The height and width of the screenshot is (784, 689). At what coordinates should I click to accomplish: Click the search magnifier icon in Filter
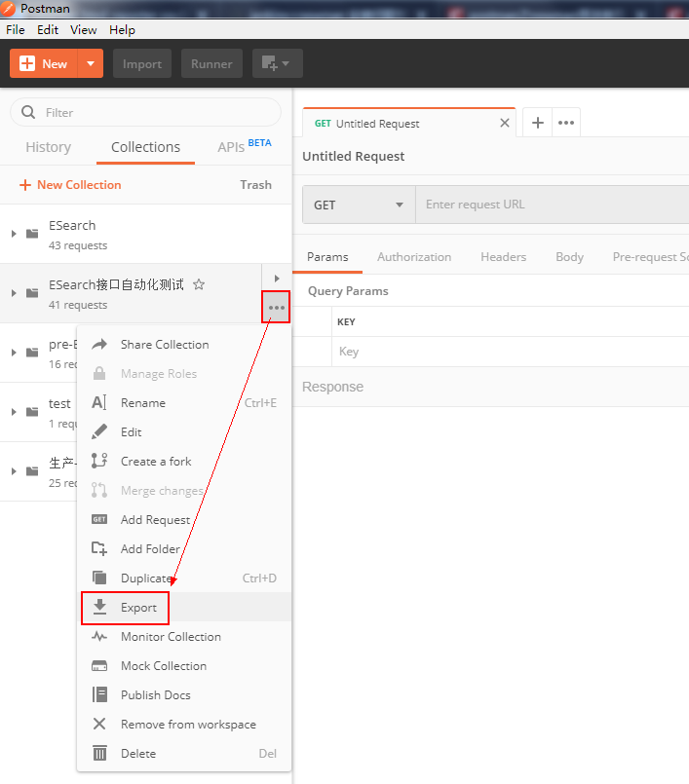[x=28, y=112]
